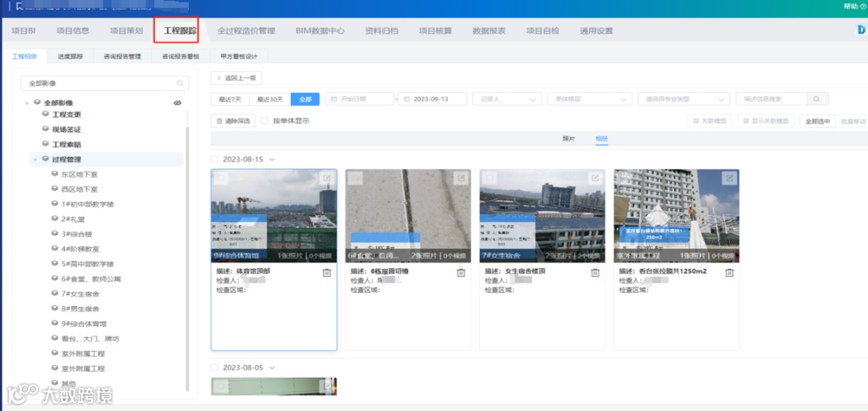Open the 2023-09-13 end date picker
The width and height of the screenshot is (868, 411).
[x=433, y=99]
